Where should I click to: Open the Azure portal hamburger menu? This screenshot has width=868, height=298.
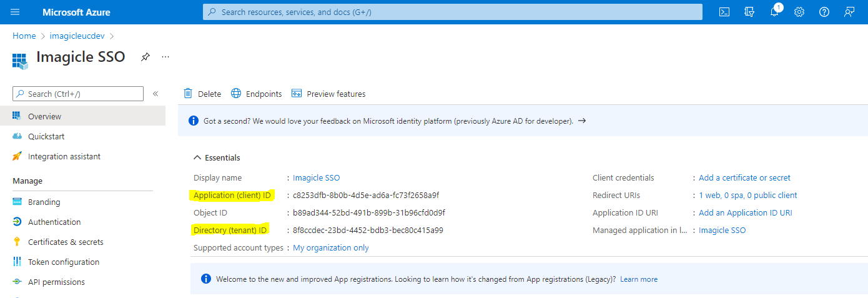(15, 12)
